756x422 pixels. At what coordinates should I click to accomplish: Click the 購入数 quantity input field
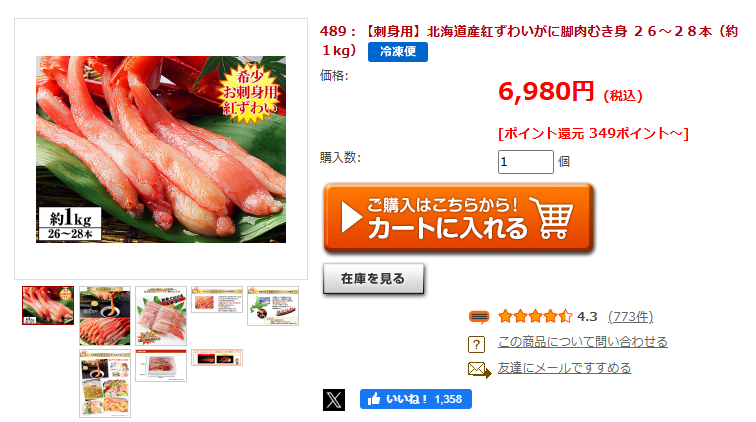click(526, 162)
